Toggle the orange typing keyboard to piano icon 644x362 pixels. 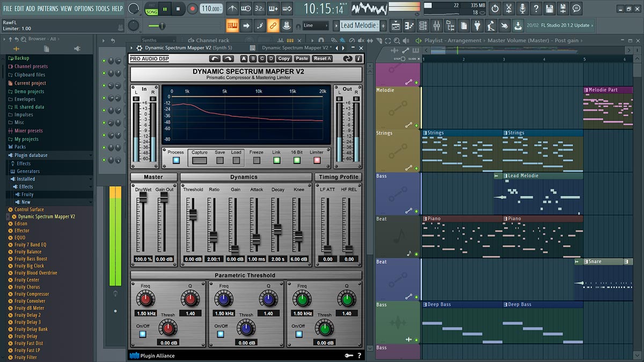point(232,25)
